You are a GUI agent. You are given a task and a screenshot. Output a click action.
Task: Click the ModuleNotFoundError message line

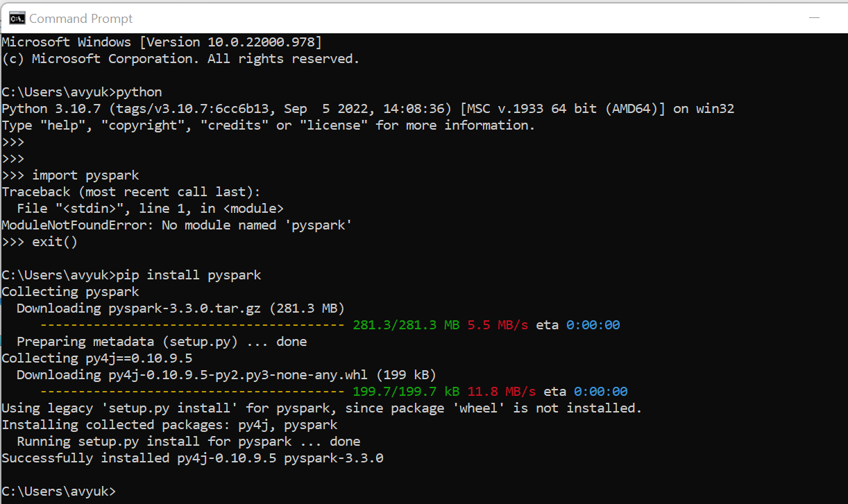click(x=177, y=225)
